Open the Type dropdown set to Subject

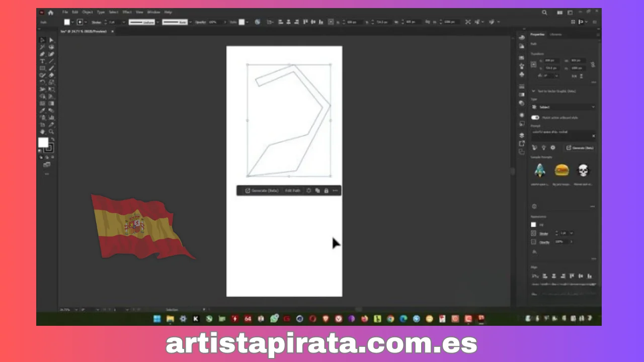coord(563,107)
